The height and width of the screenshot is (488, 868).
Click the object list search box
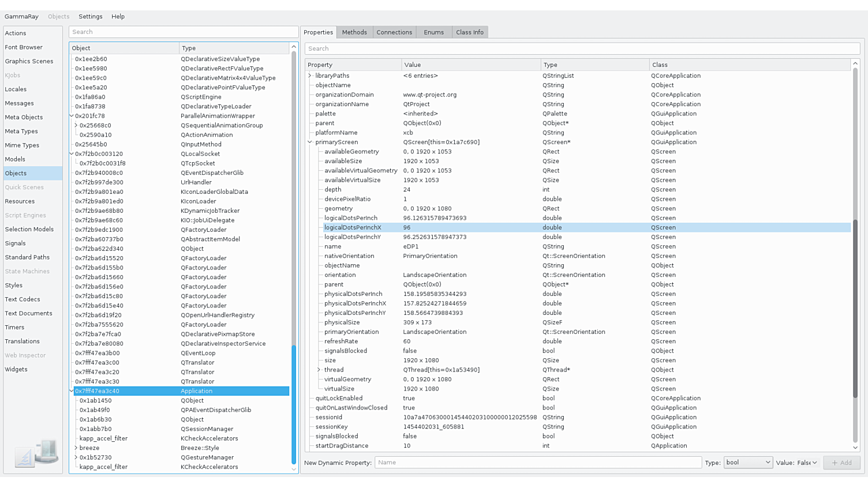pos(183,32)
